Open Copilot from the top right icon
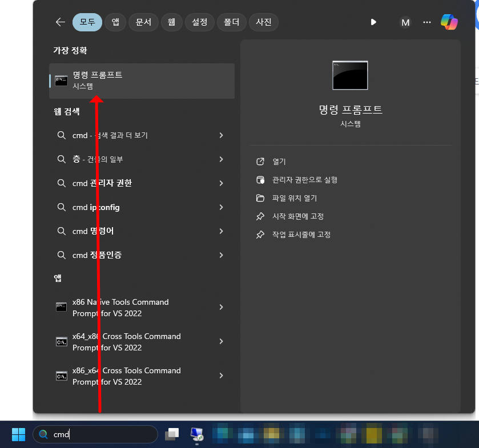 coord(449,22)
